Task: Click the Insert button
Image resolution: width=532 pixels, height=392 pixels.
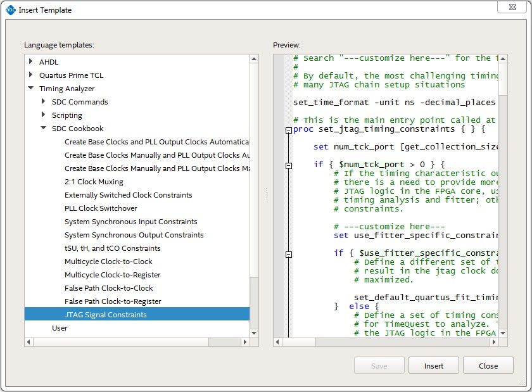Action: [433, 365]
